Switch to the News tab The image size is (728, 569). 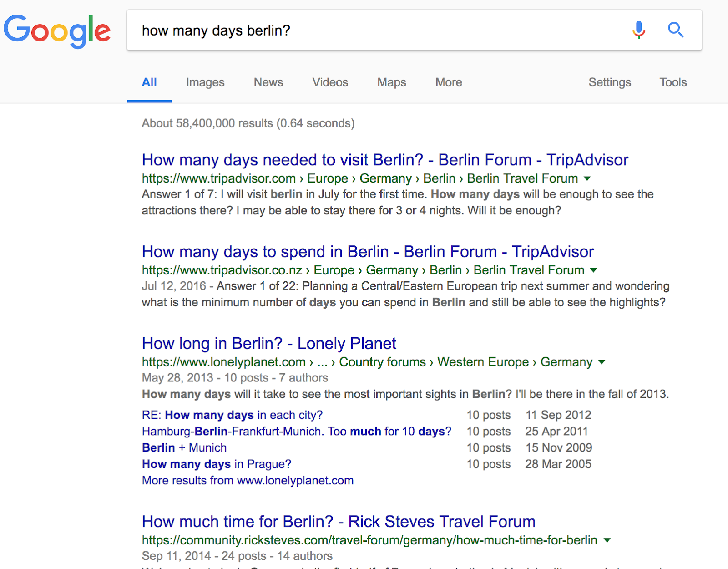(x=268, y=82)
